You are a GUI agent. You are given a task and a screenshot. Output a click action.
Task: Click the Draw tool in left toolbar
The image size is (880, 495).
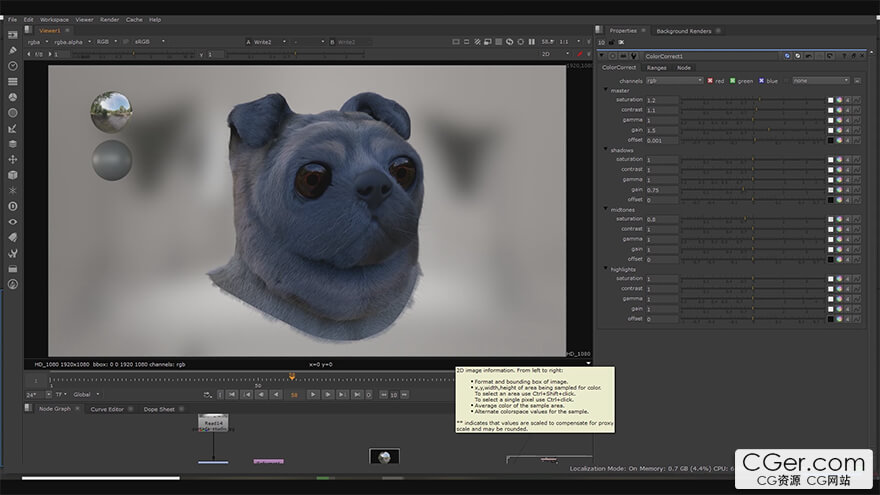click(13, 49)
